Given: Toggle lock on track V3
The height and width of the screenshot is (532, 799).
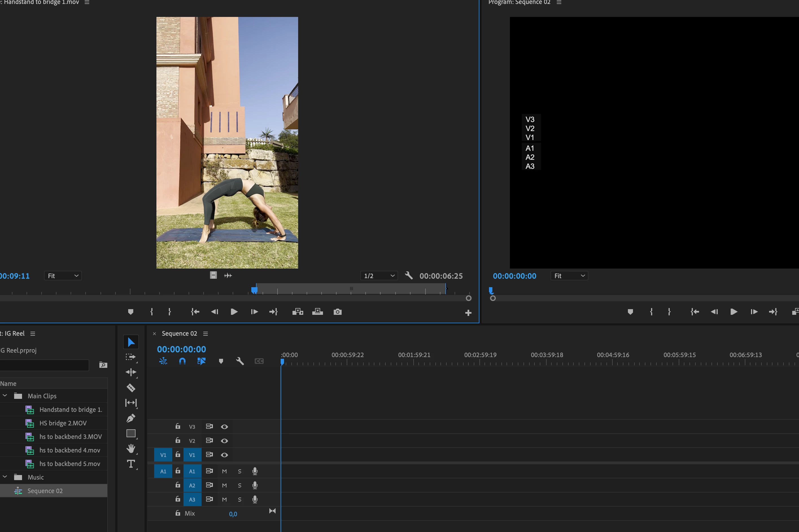Looking at the screenshot, I should (178, 427).
